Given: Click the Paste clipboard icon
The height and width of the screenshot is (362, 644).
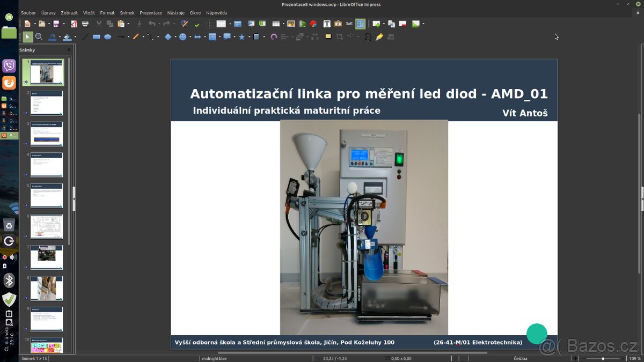Looking at the screenshot, I should 121,24.
